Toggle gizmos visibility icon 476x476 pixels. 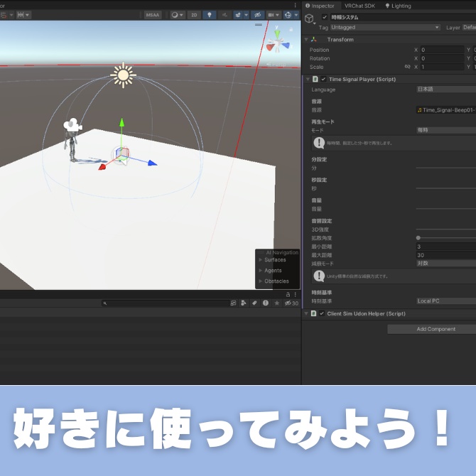pos(288,15)
